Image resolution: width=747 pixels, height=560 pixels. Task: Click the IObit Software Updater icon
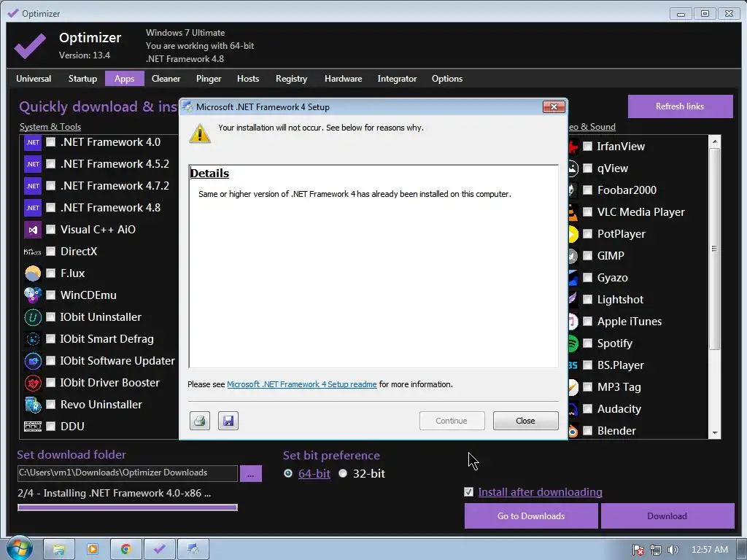(x=33, y=361)
